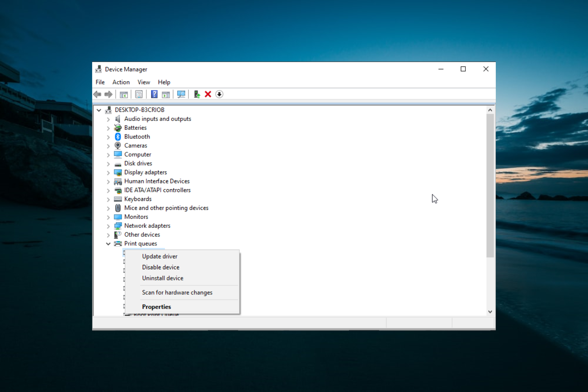This screenshot has width=588, height=392.
Task: Expand Audio inputs and outputs
Action: coord(108,119)
